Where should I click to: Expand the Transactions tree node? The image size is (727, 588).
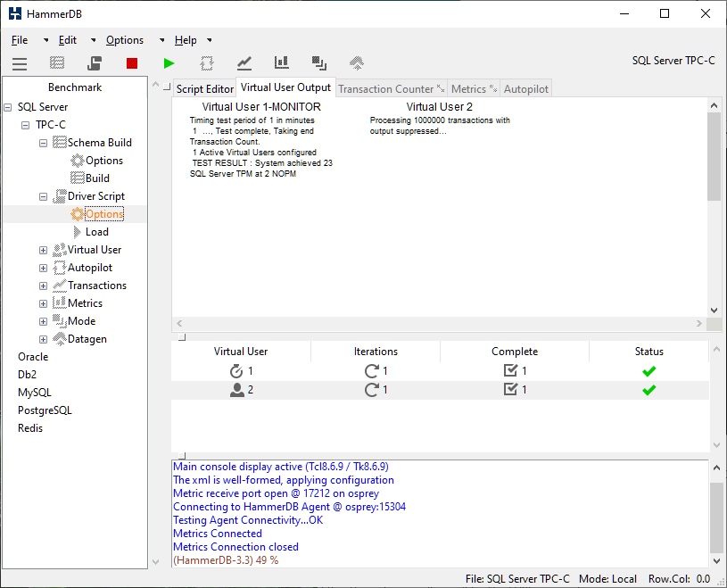43,286
